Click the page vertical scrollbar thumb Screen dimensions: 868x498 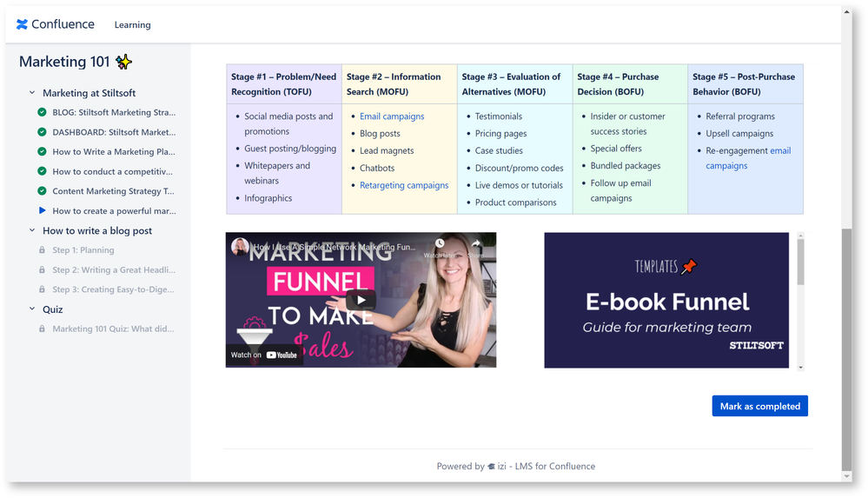[x=846, y=349]
